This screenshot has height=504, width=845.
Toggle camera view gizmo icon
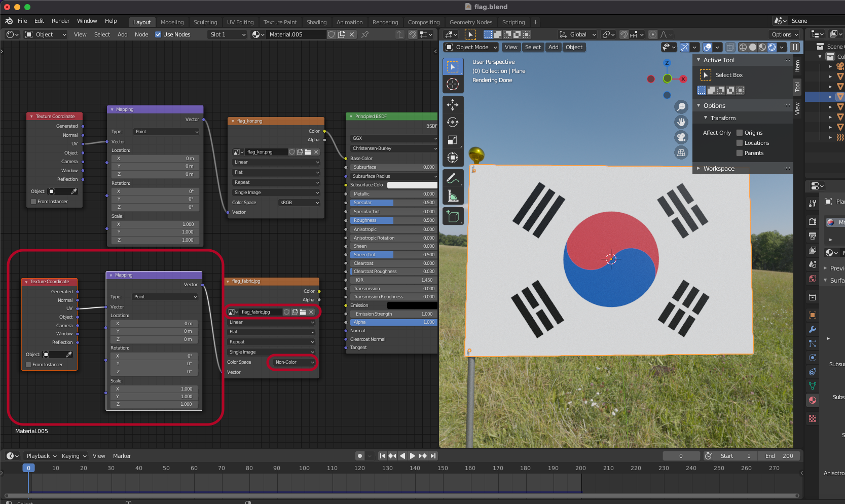pos(681,137)
